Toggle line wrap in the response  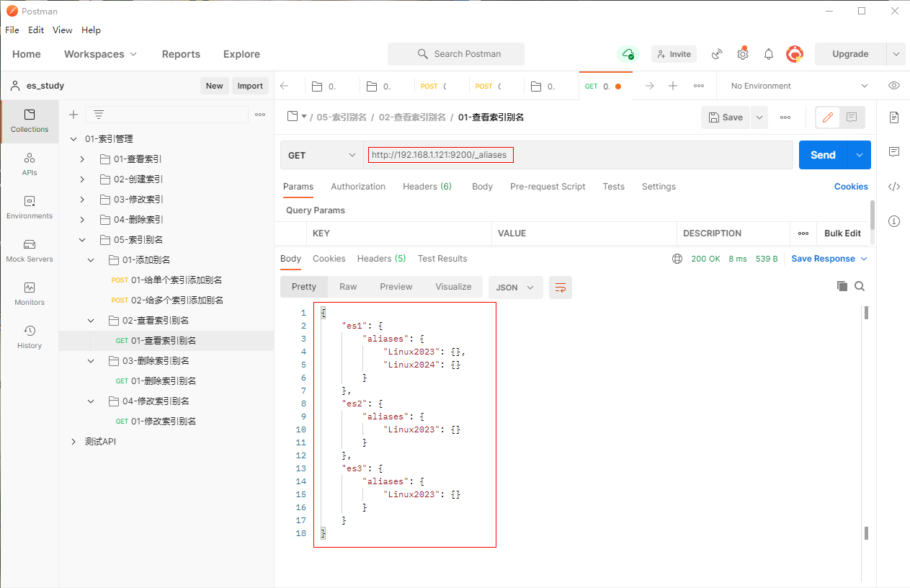coord(560,288)
